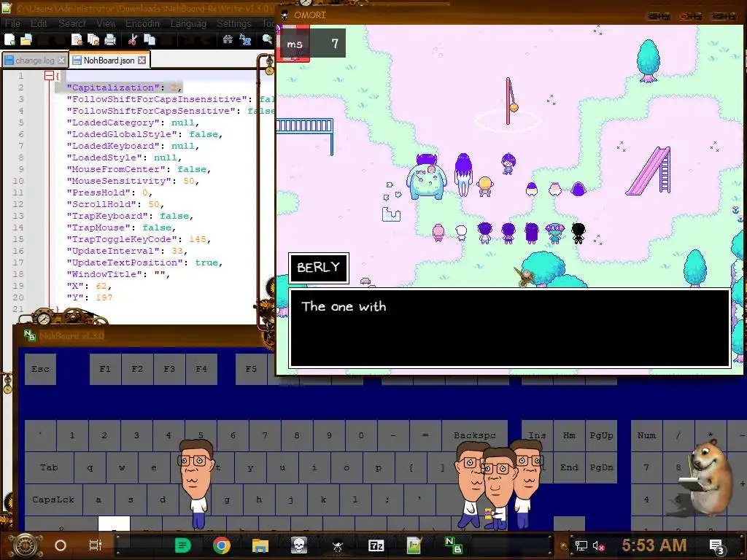Click the tetherball pole in OMORI

click(508, 101)
